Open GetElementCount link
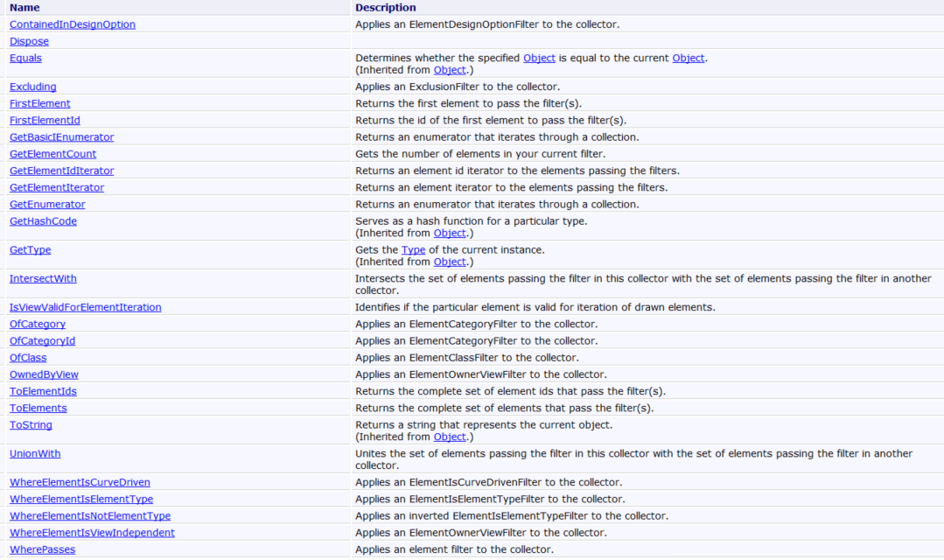Image resolution: width=944 pixels, height=560 pixels. pos(53,154)
